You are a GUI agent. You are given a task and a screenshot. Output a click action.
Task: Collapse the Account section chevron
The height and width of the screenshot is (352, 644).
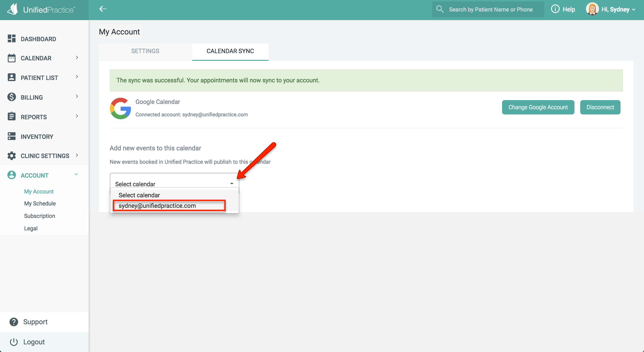tap(76, 175)
